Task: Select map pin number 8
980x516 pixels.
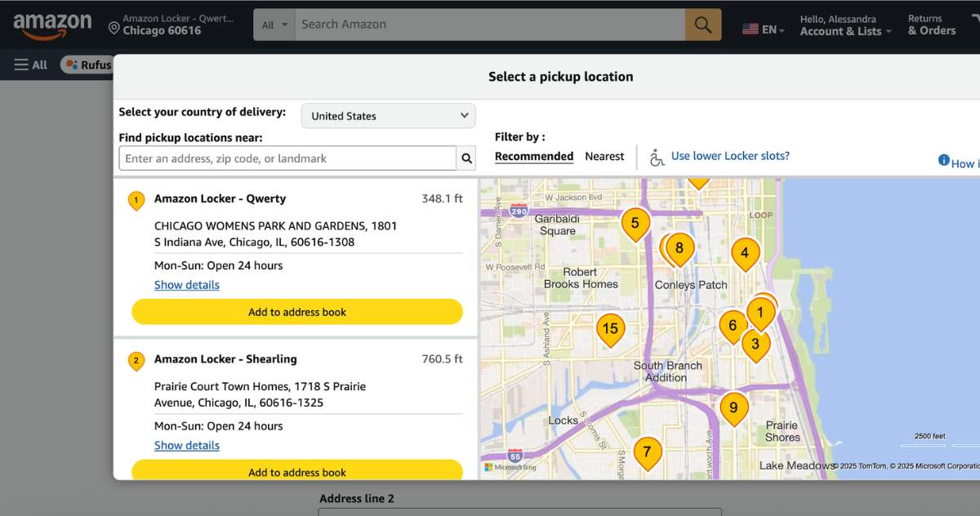Action: pyautogui.click(x=679, y=249)
